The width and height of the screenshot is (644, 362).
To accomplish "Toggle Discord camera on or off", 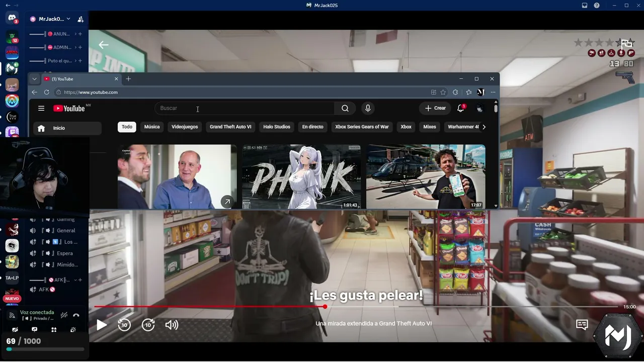I will (x=15, y=330).
